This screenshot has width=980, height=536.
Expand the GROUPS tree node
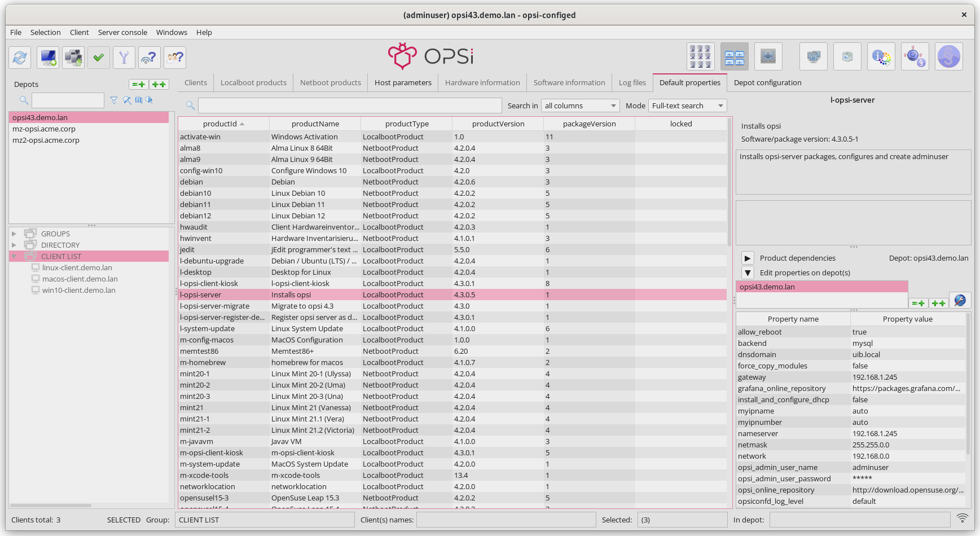tap(14, 234)
